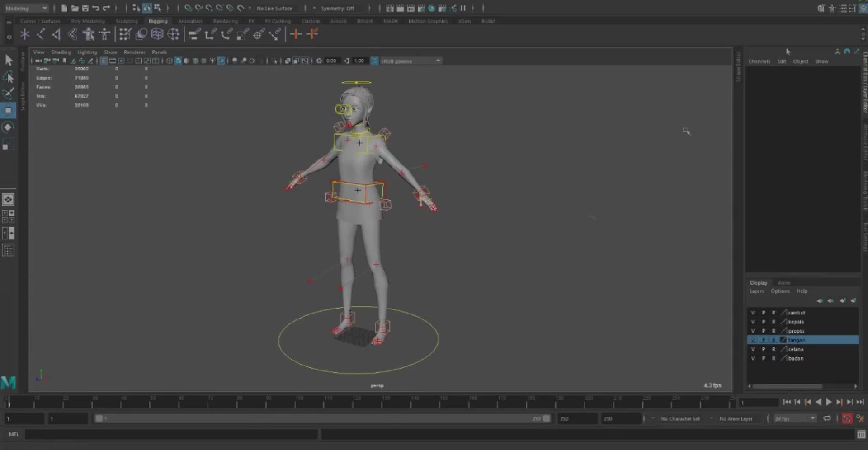Click the Create Lattice shelf icon

(157, 34)
